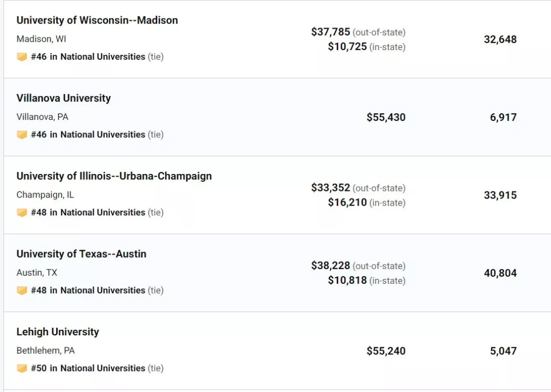551x392 pixels.
Task: Click the $37,785 out-of-state tuition for Wisconsin
Action: (330, 32)
